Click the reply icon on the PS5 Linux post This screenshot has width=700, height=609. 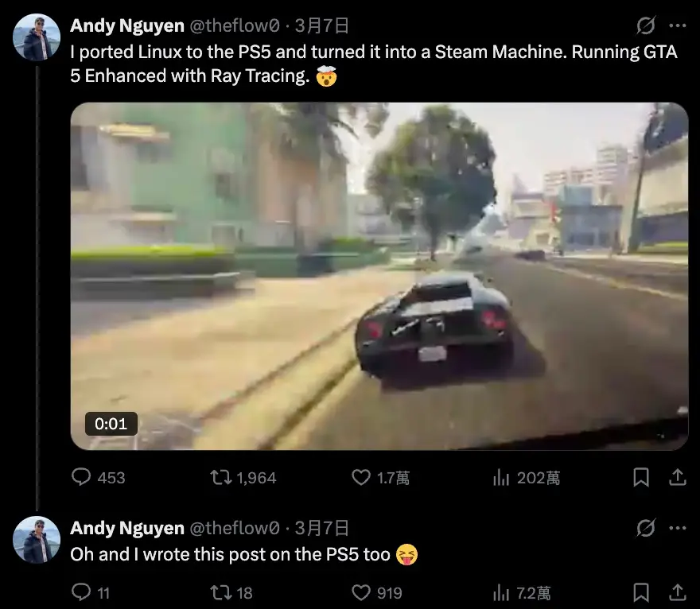(x=81, y=477)
